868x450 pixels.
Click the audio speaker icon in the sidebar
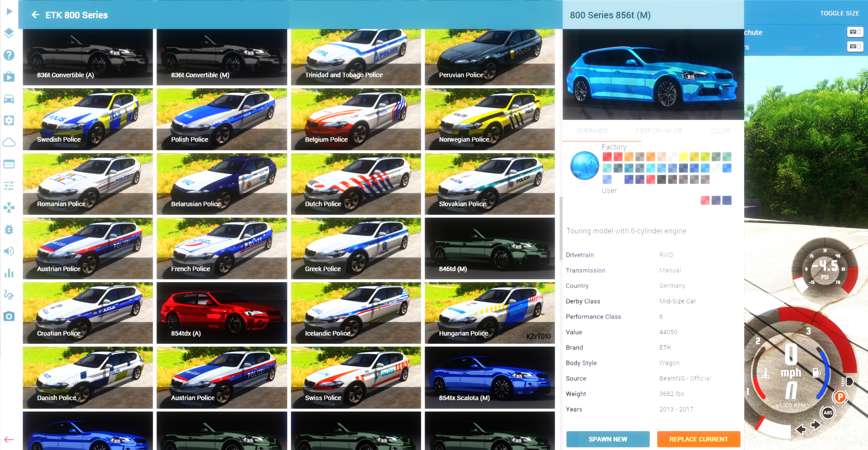[x=9, y=251]
